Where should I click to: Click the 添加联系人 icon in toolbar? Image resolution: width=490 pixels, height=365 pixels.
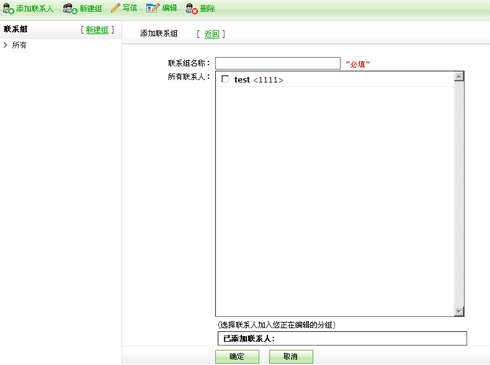pyautogui.click(x=8, y=8)
